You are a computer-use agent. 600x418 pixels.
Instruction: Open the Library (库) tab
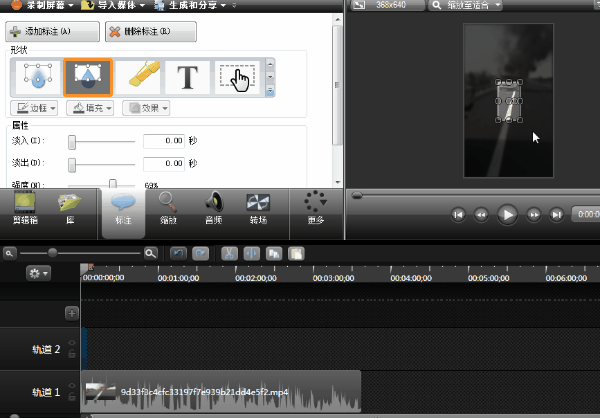[70, 208]
